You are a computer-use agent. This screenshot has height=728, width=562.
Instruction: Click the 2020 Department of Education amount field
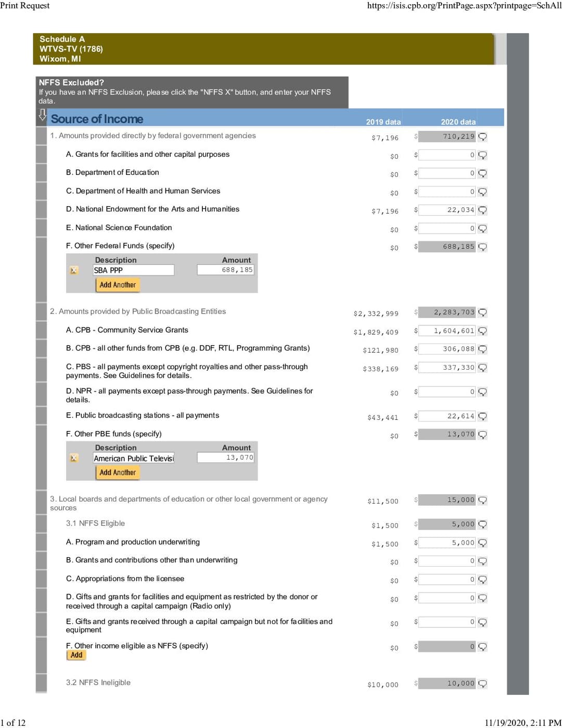click(x=447, y=173)
